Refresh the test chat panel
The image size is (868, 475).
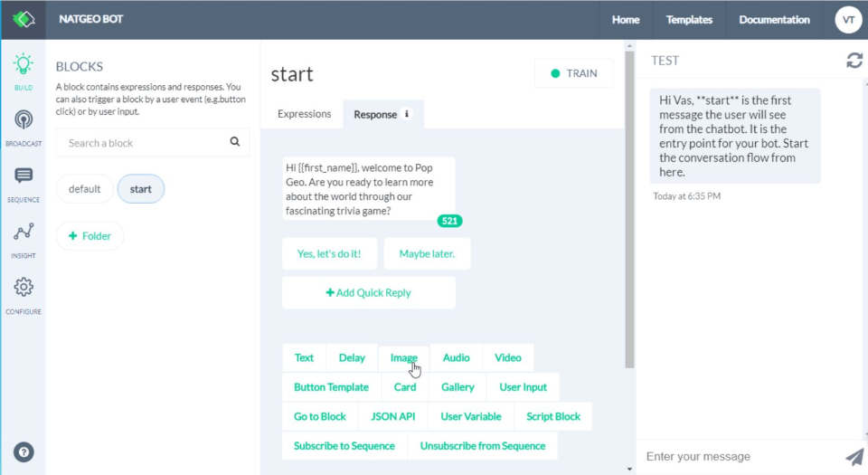pos(854,61)
